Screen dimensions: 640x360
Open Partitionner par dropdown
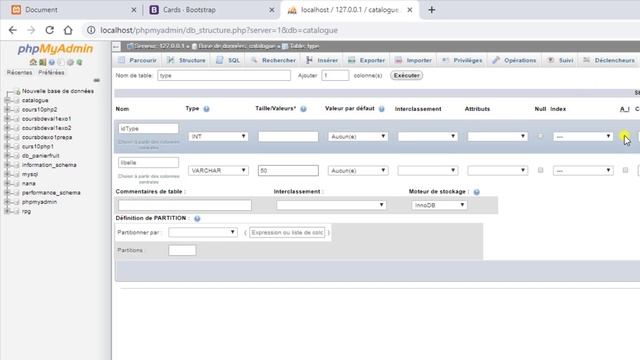[x=203, y=232]
